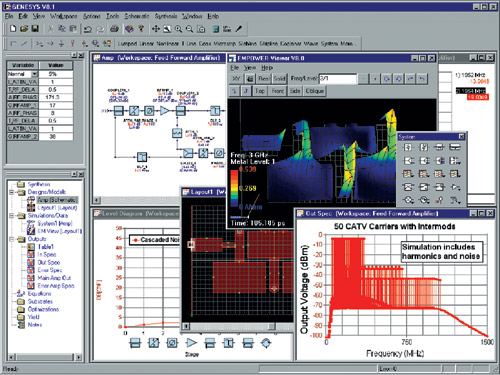The width and height of the screenshot is (500, 375).
Task: Pick the circulator icon in stage icons row
Action: [x=266, y=342]
